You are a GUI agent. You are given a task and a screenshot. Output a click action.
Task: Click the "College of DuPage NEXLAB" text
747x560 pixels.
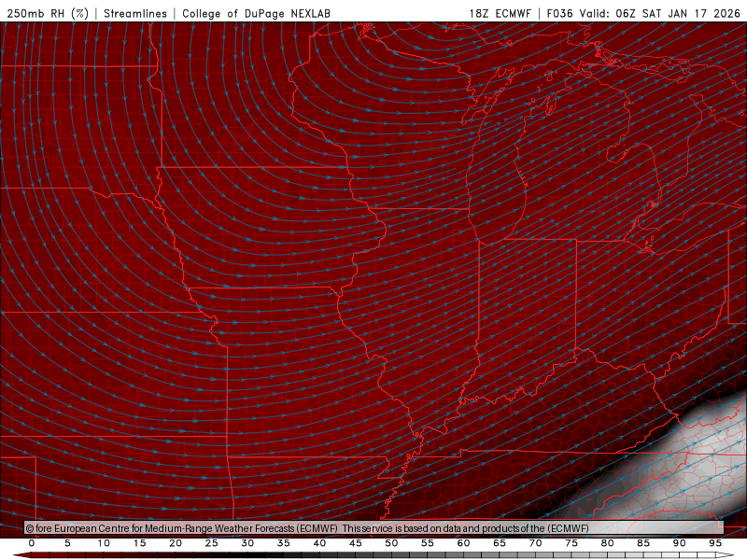coord(256,13)
